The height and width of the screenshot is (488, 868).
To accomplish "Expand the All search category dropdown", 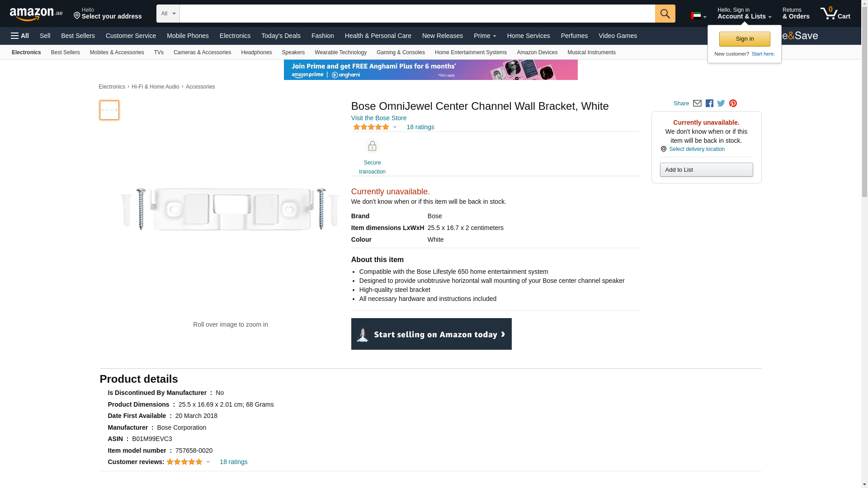I will click(x=168, y=14).
